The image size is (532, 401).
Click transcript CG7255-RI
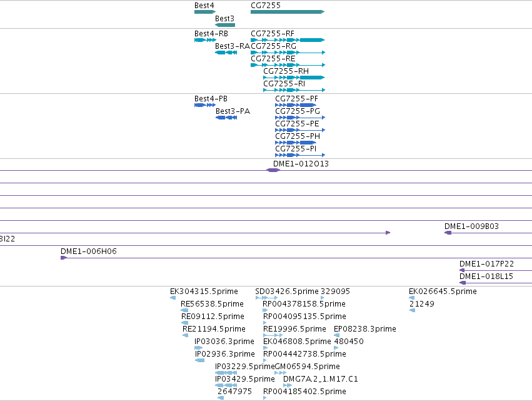click(x=294, y=90)
